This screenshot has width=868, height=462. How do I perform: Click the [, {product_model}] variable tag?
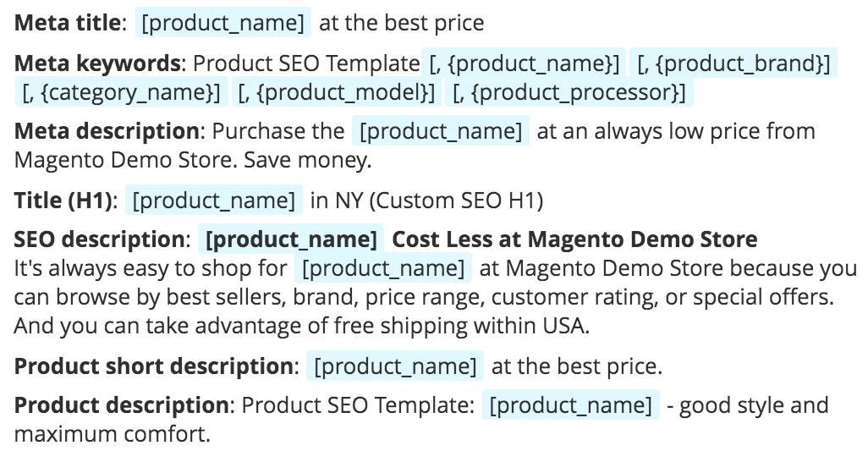[337, 92]
